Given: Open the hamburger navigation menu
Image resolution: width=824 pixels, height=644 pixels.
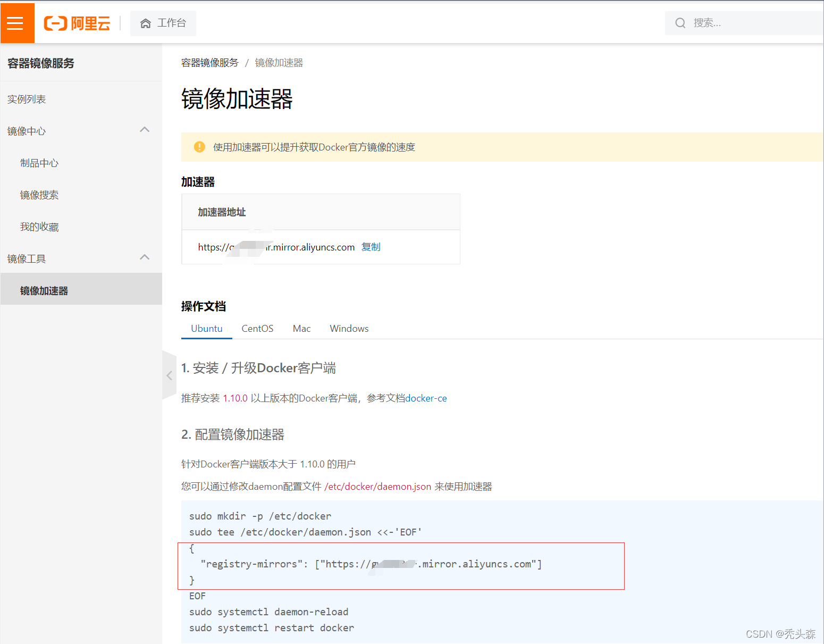Looking at the screenshot, I should point(15,23).
